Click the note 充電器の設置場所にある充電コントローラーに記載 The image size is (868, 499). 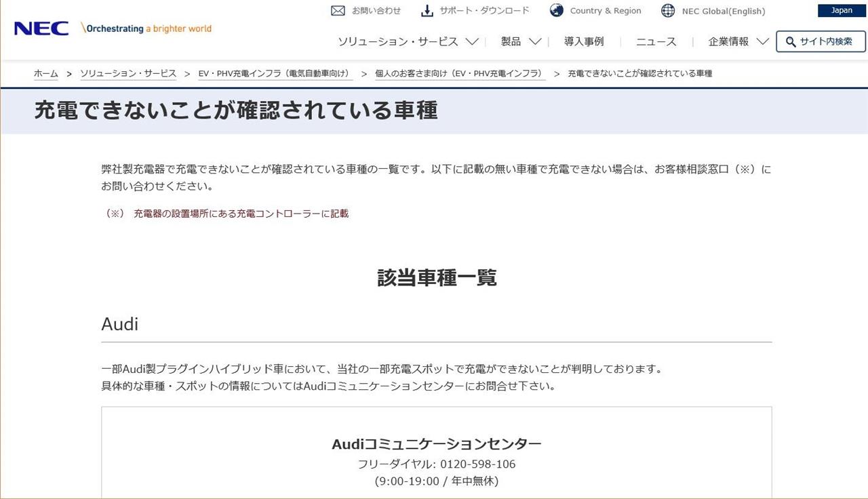241,214
